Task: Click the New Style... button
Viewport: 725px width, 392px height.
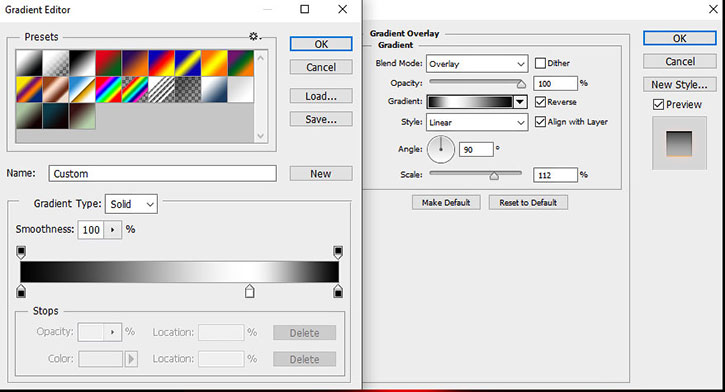Action: click(x=679, y=85)
